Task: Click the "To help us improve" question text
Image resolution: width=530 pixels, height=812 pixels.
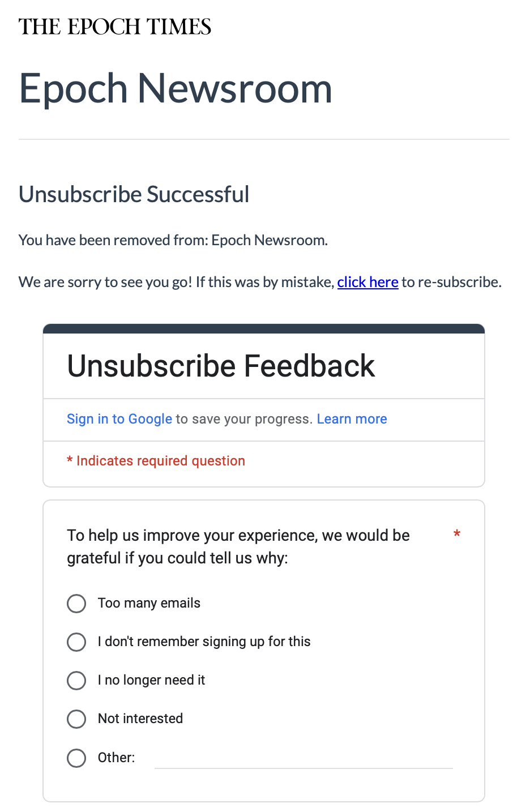Action: tap(238, 546)
